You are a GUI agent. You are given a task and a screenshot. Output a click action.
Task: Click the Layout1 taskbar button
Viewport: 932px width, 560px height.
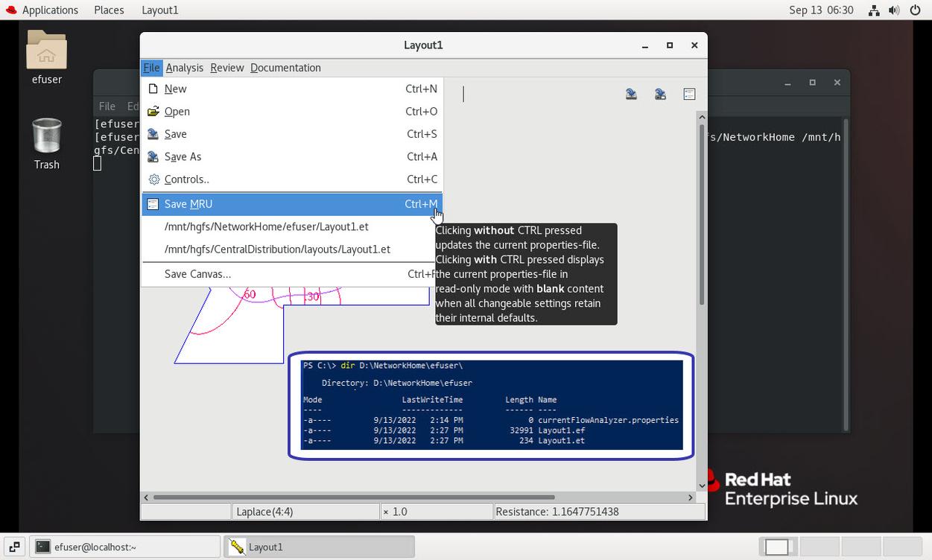(319, 547)
